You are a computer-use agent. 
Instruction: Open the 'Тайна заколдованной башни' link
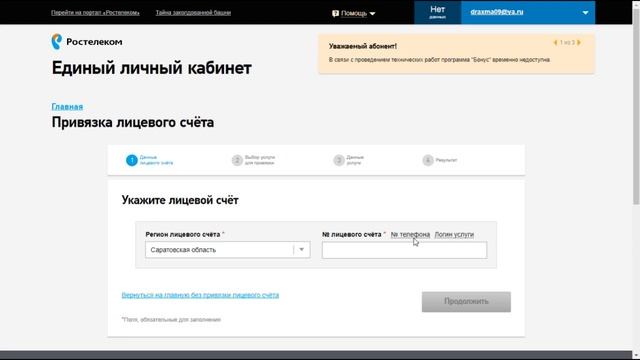193,13
